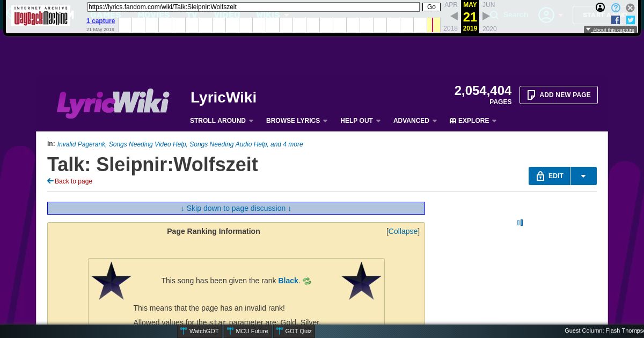Click Guest Column Flash Thompson ticker text
Screen dimensions: 644x338
(x=604, y=331)
